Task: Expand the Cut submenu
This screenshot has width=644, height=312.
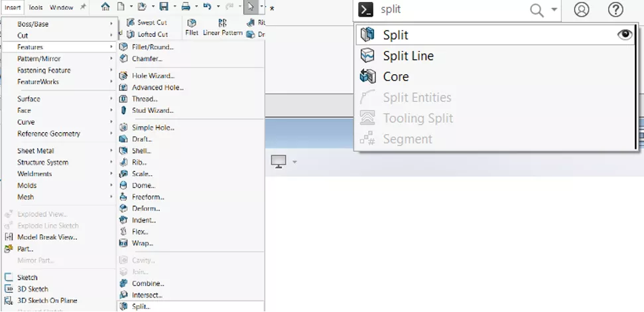Action: click(59, 36)
